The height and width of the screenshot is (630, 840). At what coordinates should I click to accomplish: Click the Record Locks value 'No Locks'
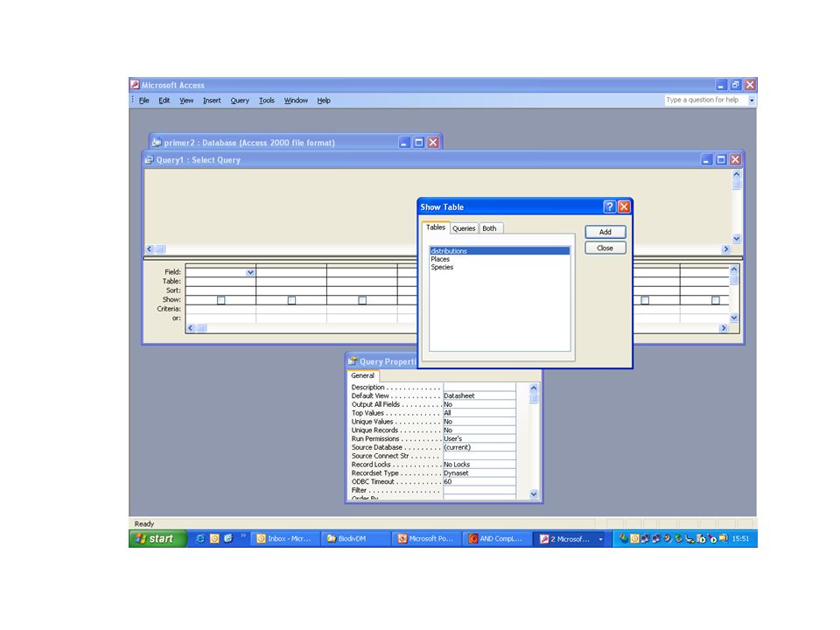tap(479, 464)
